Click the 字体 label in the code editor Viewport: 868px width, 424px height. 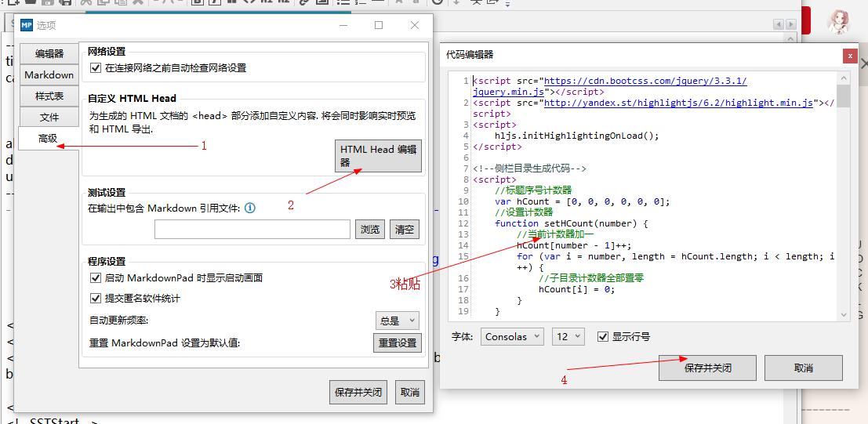pyautogui.click(x=462, y=336)
